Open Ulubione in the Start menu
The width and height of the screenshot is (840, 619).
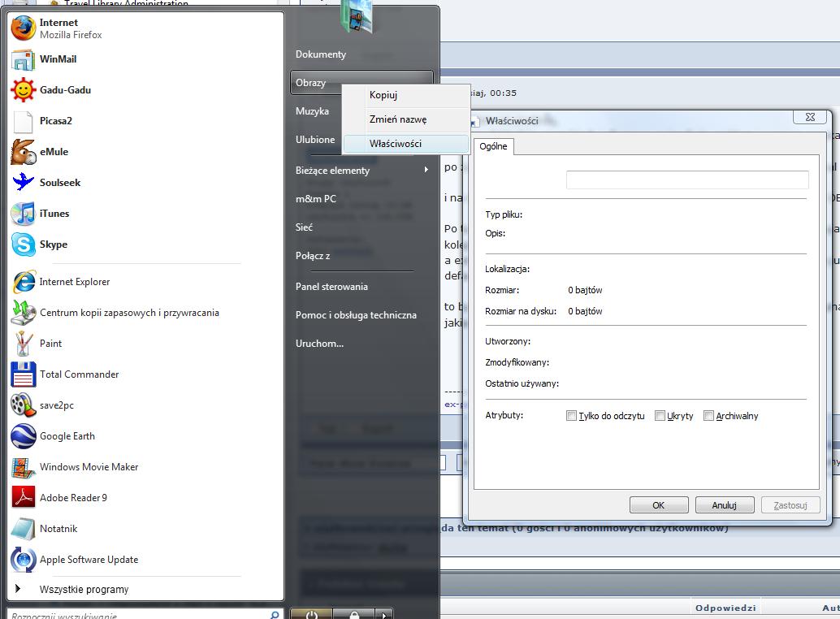pos(315,140)
